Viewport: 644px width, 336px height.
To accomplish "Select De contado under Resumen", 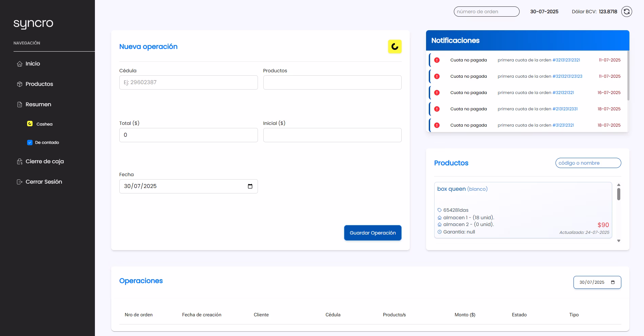I will [47, 143].
